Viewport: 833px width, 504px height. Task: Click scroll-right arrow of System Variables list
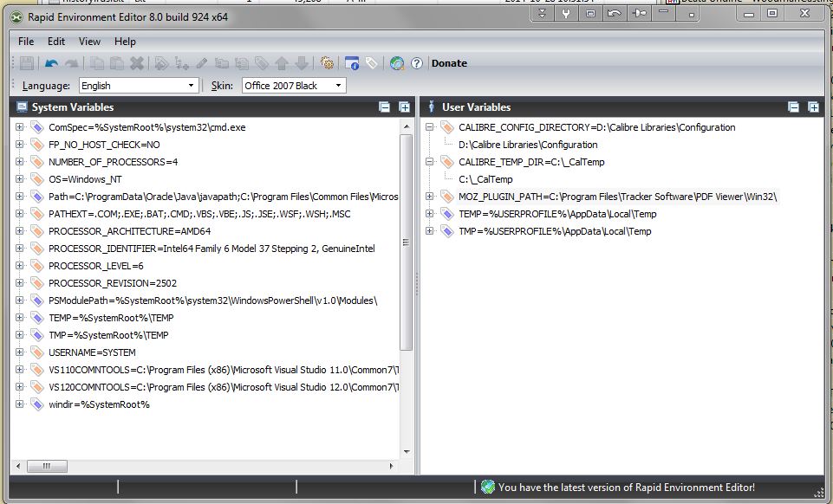click(x=392, y=467)
